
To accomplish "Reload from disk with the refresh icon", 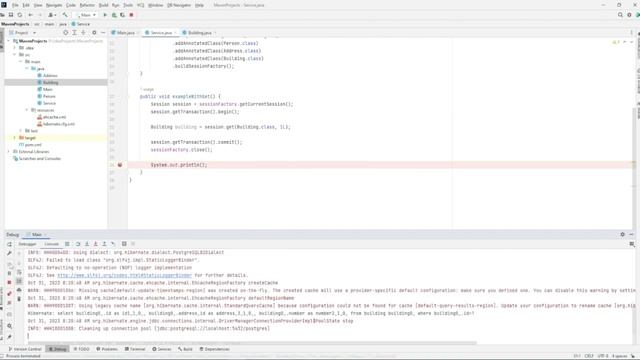I will tap(20, 15).
